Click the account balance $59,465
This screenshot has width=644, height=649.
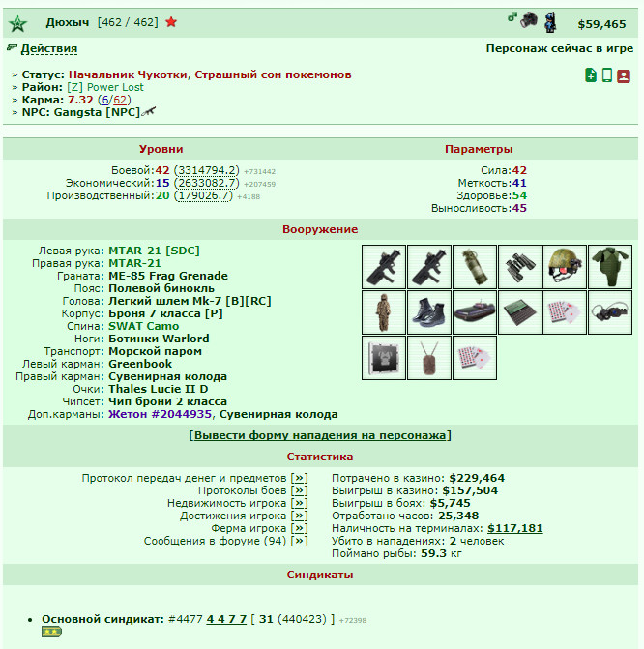pos(601,24)
